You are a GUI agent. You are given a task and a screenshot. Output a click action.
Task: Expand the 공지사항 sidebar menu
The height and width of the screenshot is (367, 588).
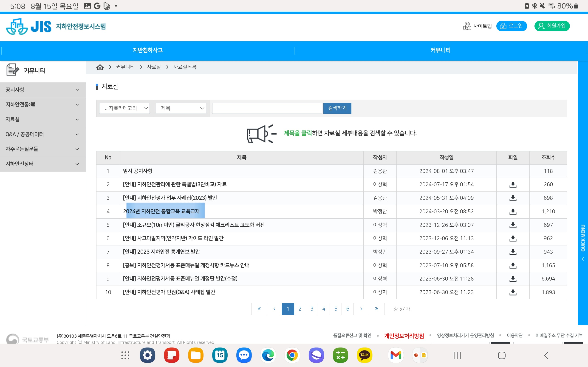click(43, 90)
